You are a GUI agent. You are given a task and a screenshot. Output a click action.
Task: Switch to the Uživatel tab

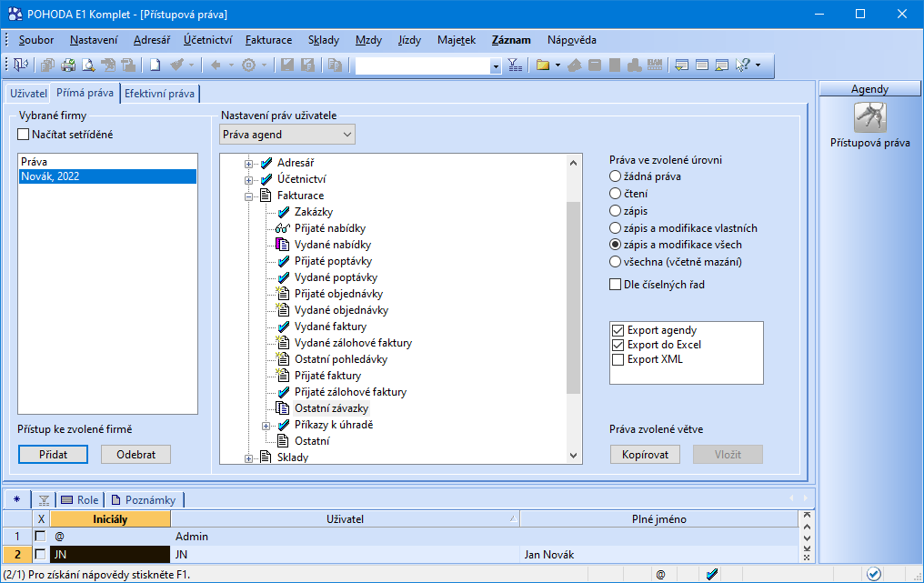tap(28, 93)
